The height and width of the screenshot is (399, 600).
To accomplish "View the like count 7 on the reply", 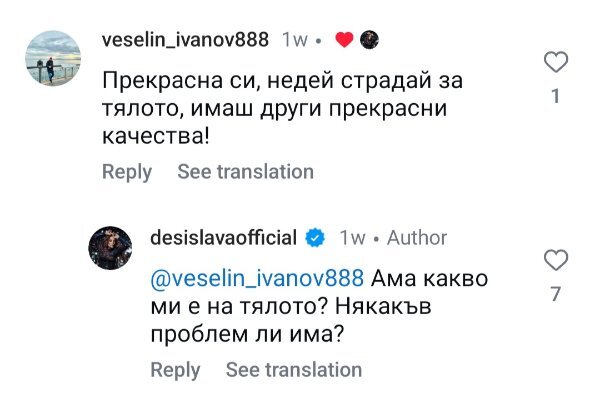I will click(x=556, y=294).
